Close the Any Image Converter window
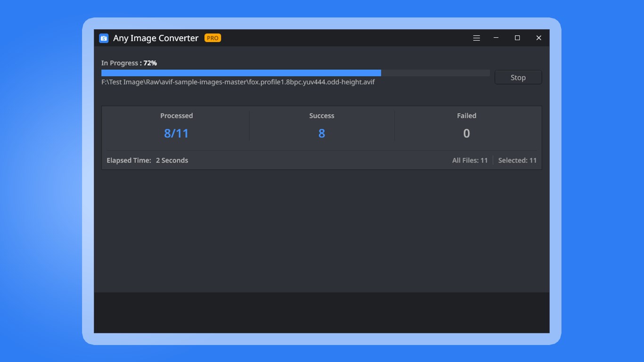 click(x=538, y=38)
